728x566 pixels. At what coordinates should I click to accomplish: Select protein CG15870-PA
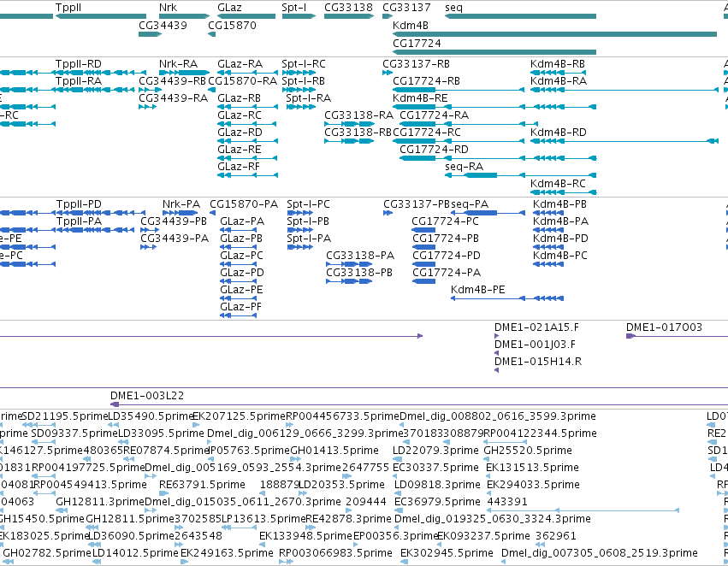[244, 204]
